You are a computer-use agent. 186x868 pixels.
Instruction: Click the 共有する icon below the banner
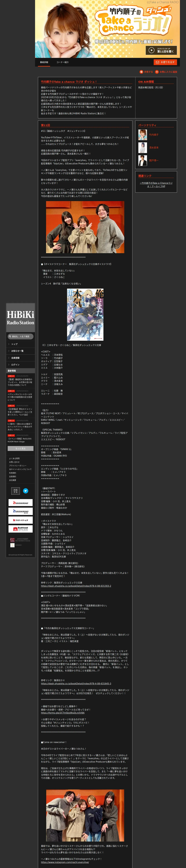[x=141, y=72]
